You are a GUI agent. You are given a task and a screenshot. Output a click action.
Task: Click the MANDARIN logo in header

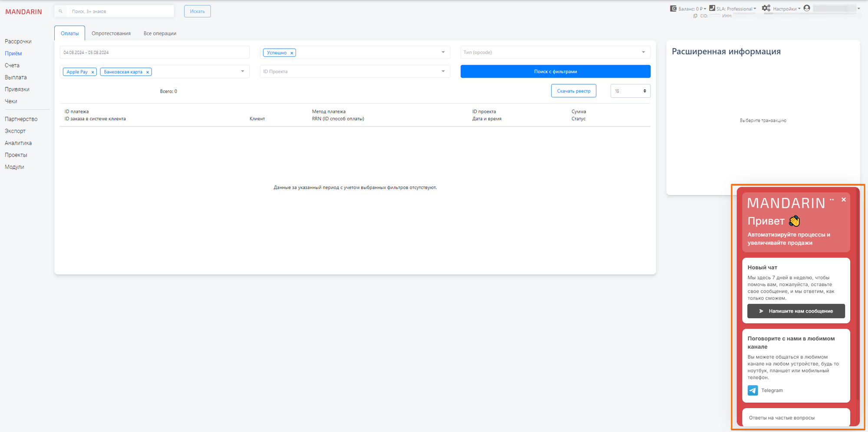(x=24, y=12)
